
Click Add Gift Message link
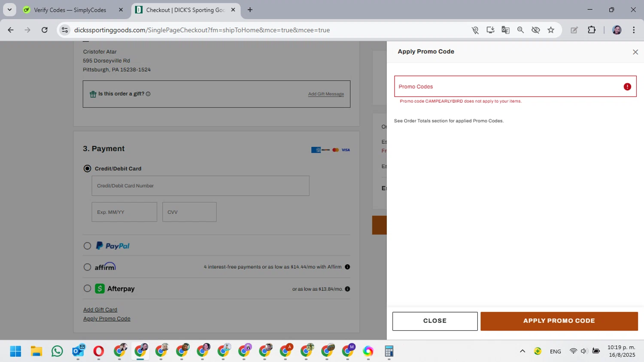(x=326, y=94)
